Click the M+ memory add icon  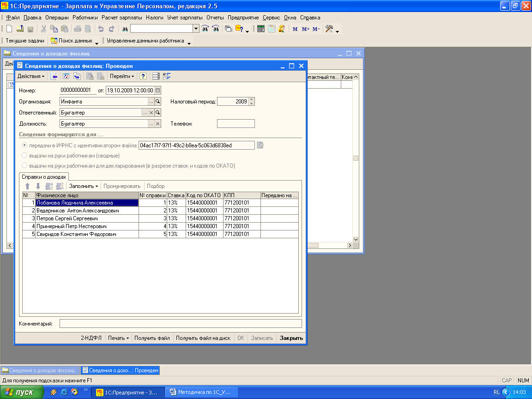(x=305, y=29)
